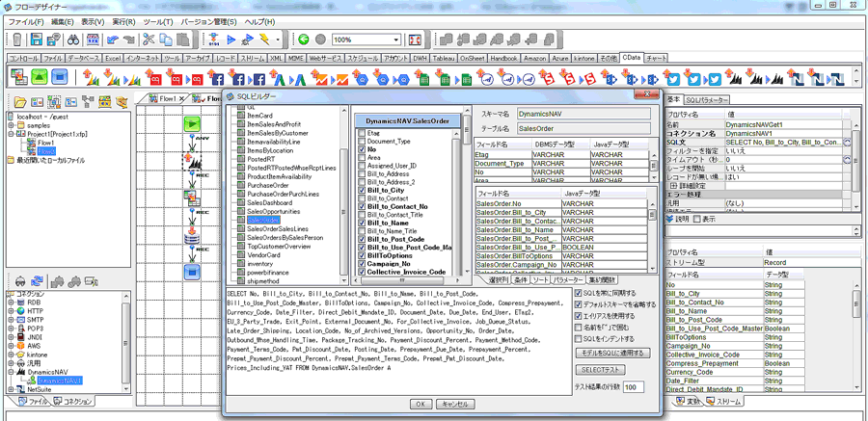Image resolution: width=868 pixels, height=421 pixels.
Task: Check the Document_Type field checkbox
Action: 362,141
